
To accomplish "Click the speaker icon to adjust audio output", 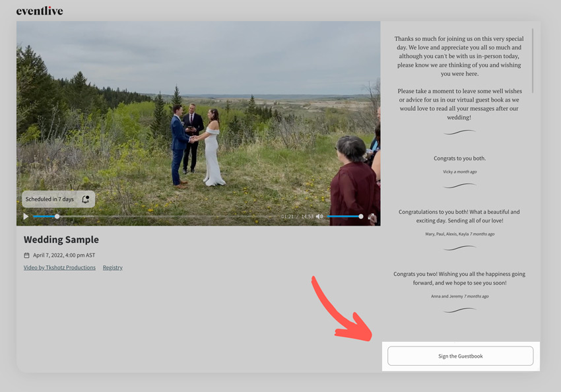I will click(x=319, y=216).
